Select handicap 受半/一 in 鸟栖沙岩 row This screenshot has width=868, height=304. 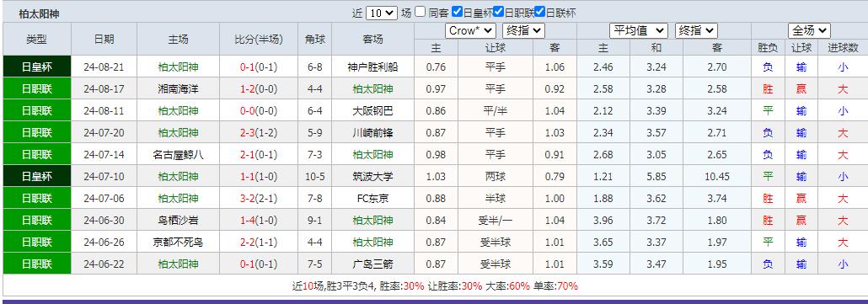click(x=495, y=221)
